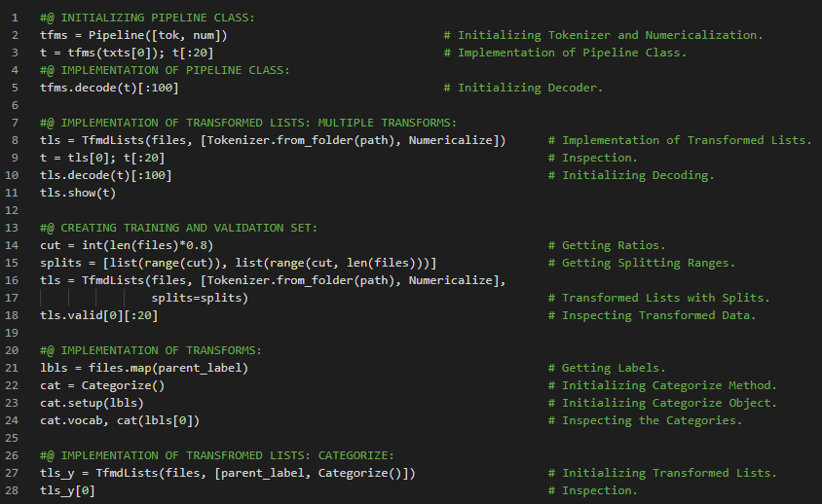822x504 pixels.
Task: Click the 'Initializing Decoding.' comment
Action: pos(638,175)
